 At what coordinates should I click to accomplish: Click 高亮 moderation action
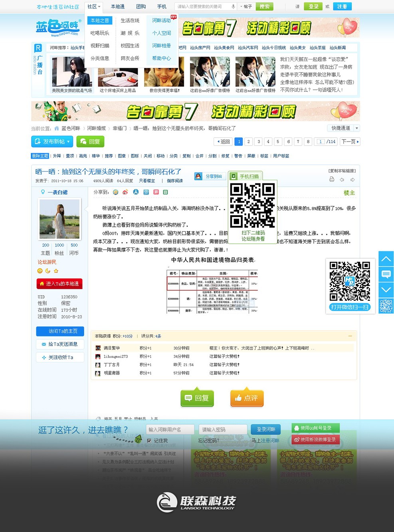pyautogui.click(x=83, y=156)
